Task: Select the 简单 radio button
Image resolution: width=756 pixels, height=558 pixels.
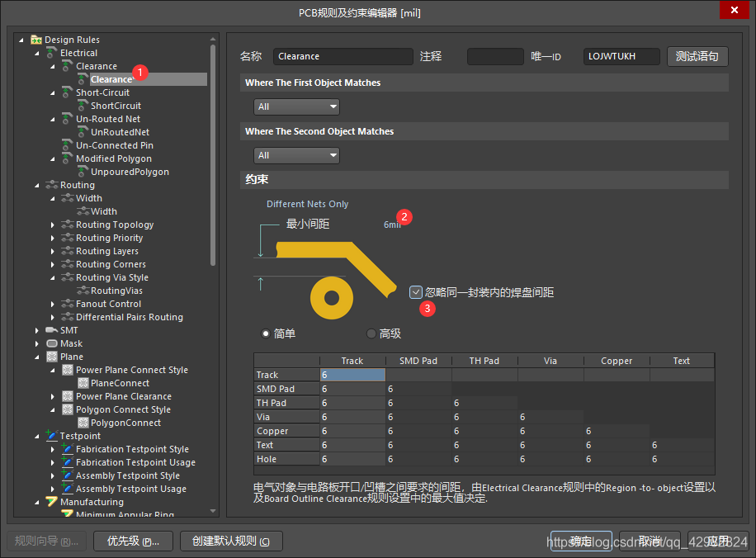Action: click(x=265, y=333)
